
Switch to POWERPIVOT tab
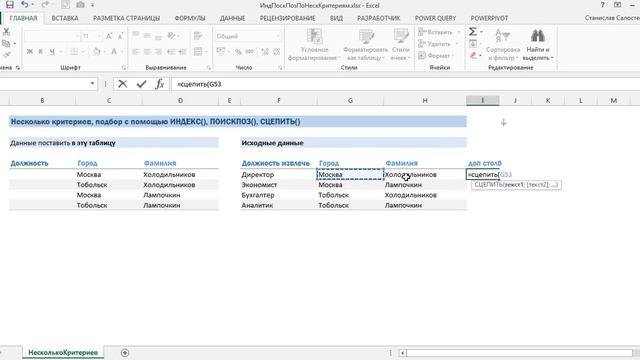tap(489, 18)
